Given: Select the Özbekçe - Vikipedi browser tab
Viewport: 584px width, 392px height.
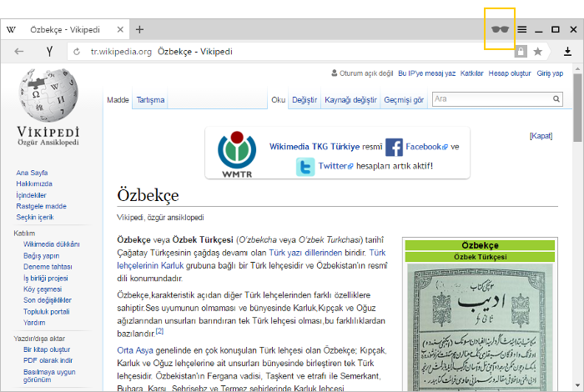Looking at the screenshot, I should point(65,29).
